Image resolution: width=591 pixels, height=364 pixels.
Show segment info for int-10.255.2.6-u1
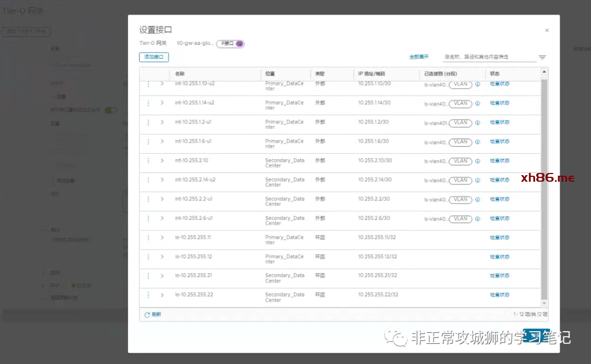477,219
